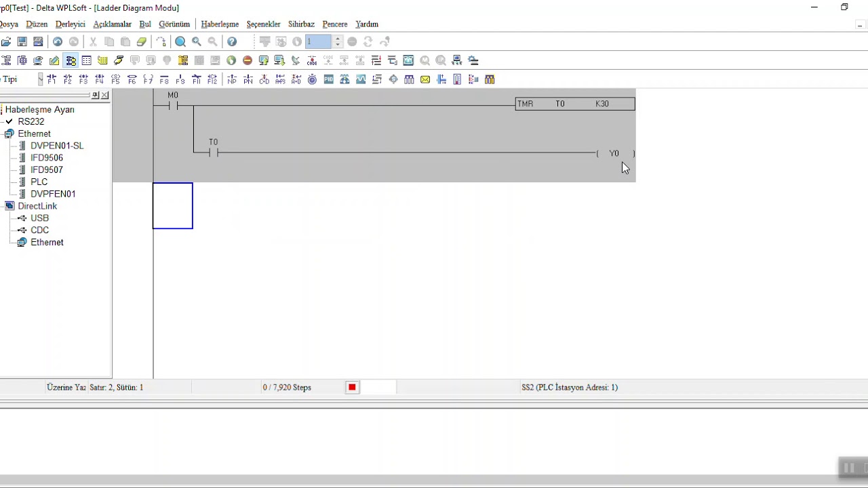Select IFD9506 in the tree
This screenshot has width=868, height=488.
(x=47, y=158)
